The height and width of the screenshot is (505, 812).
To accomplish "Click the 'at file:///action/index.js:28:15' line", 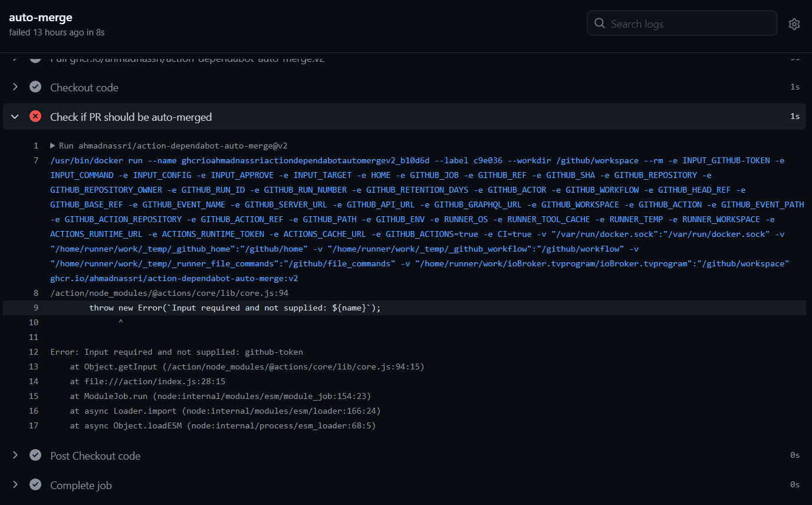I will click(147, 381).
